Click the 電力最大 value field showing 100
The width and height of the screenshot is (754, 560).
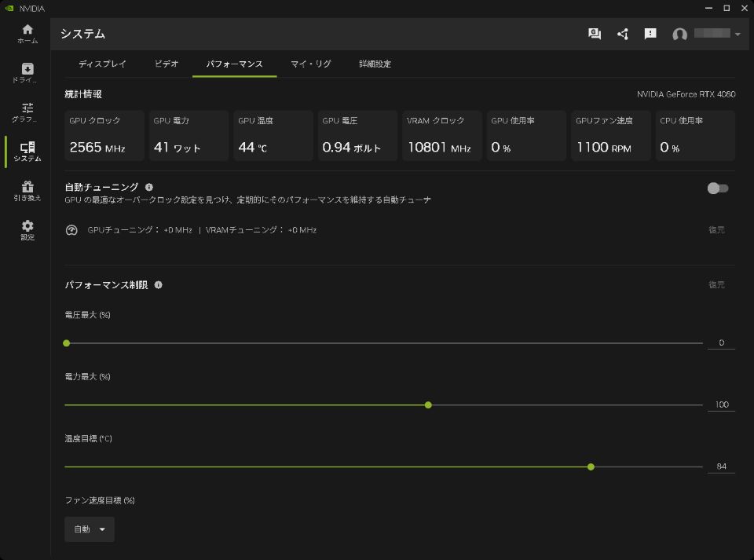pos(721,404)
